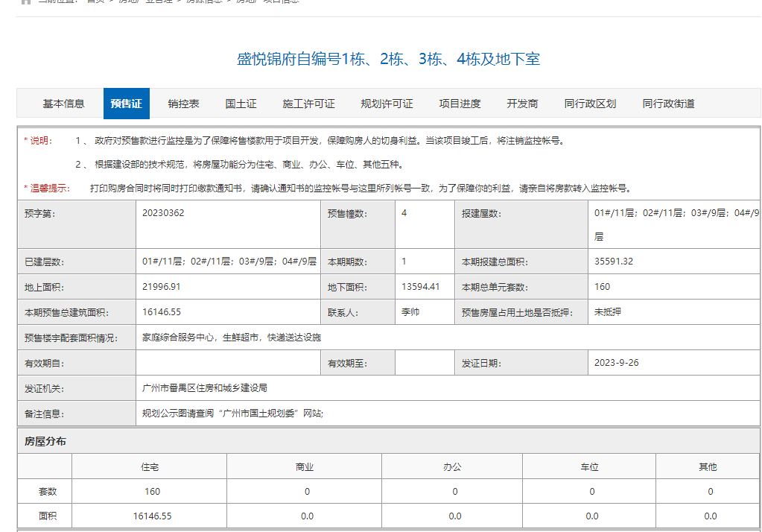762x532 pixels.
Task: Click the 本期期数 label
Action: (x=347, y=262)
